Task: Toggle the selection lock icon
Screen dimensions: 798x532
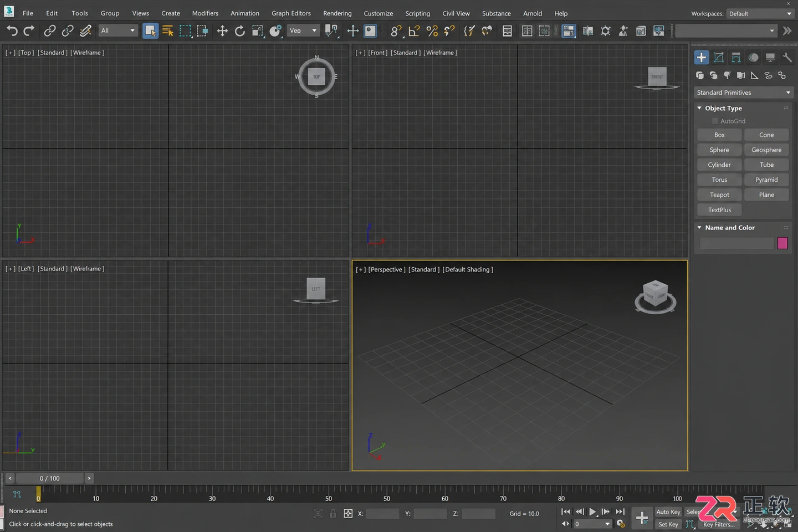Action: point(333,514)
